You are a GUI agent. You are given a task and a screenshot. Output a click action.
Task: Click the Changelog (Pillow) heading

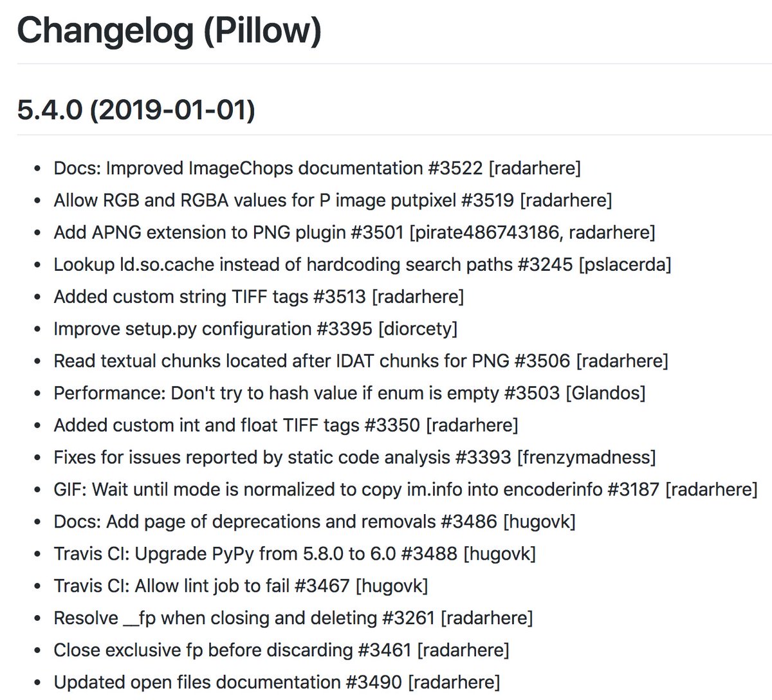tap(169, 31)
